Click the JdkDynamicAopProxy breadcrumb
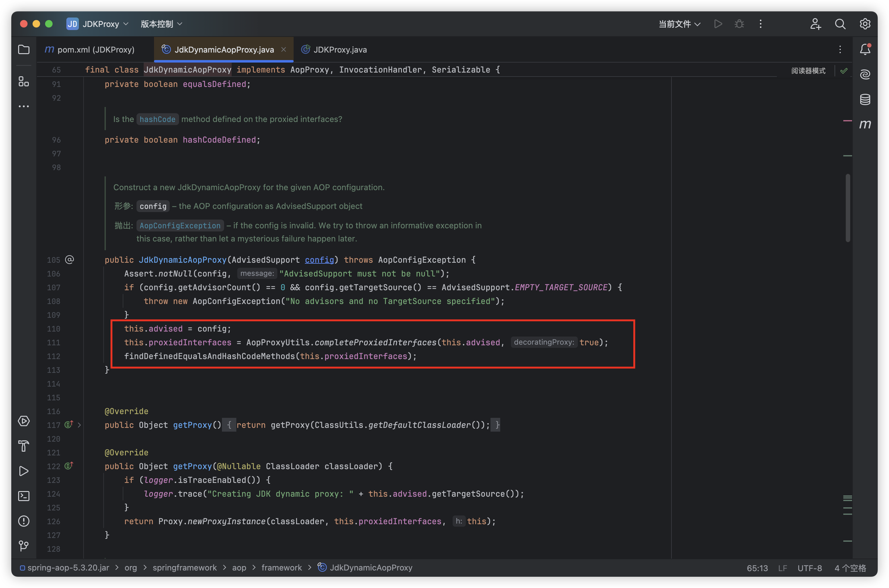This screenshot has height=588, width=889. click(365, 568)
